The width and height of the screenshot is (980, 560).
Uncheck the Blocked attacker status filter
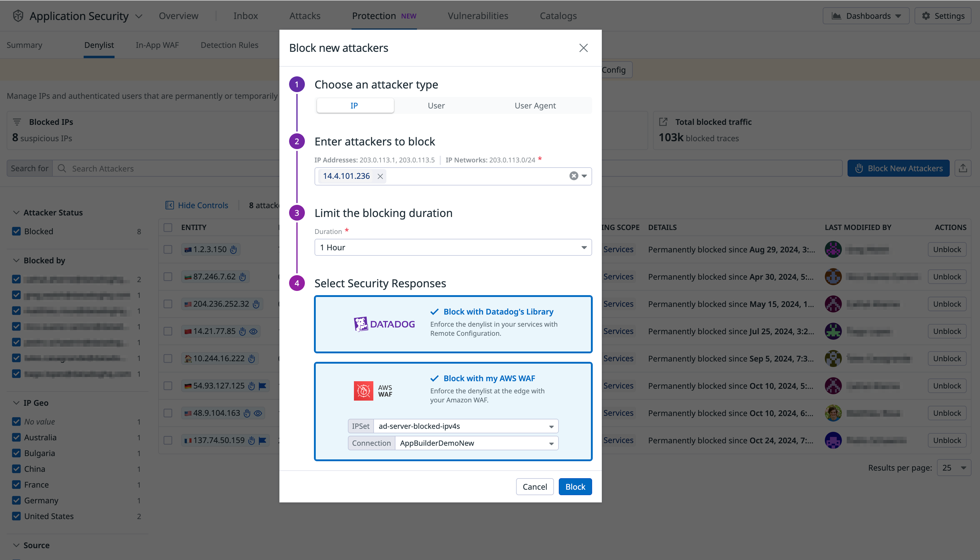16,231
